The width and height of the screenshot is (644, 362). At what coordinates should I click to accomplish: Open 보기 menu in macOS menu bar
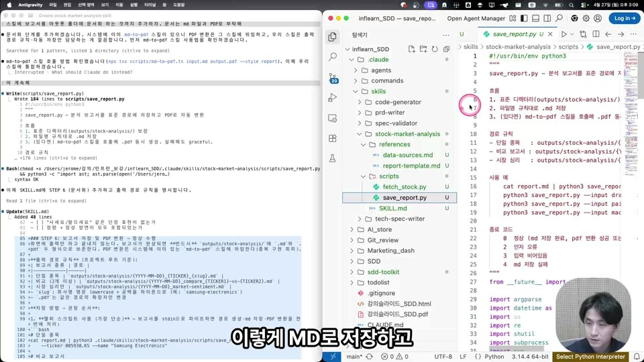[x=105, y=5]
